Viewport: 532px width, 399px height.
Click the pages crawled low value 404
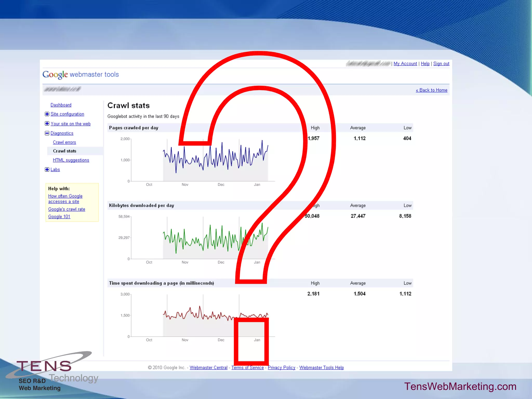coord(407,138)
